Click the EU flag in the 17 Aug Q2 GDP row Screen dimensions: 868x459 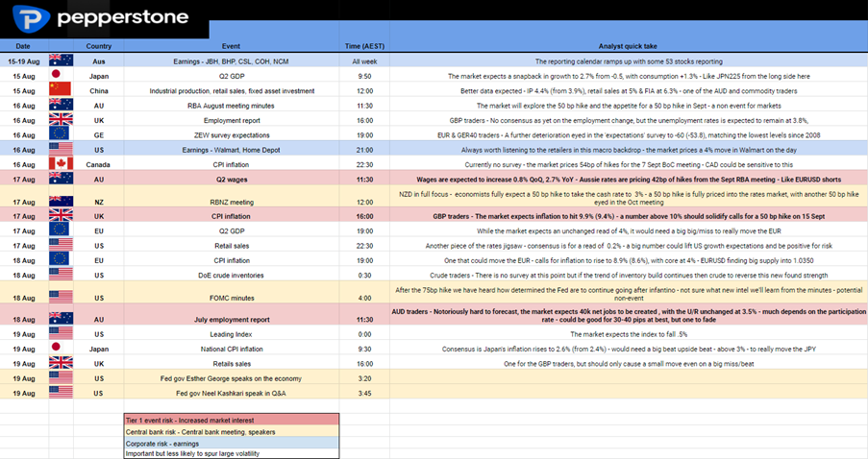click(x=60, y=229)
